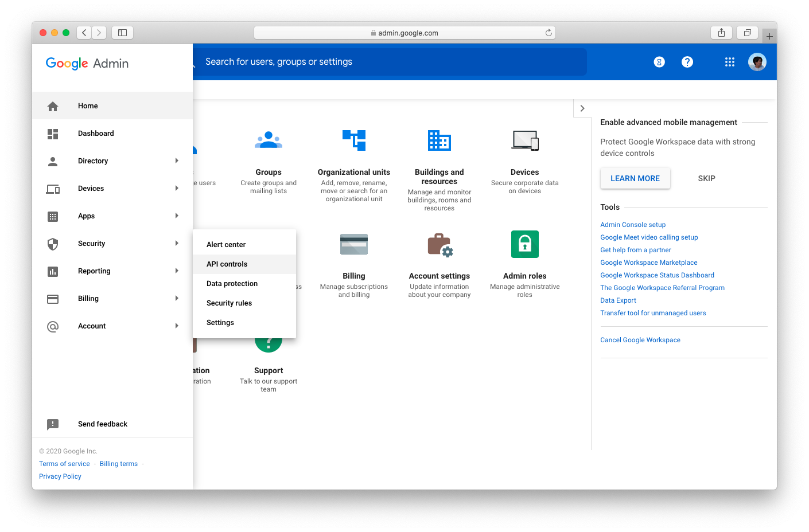Open the Organizational units icon
Viewport: 809px width, 532px height.
pyautogui.click(x=354, y=140)
